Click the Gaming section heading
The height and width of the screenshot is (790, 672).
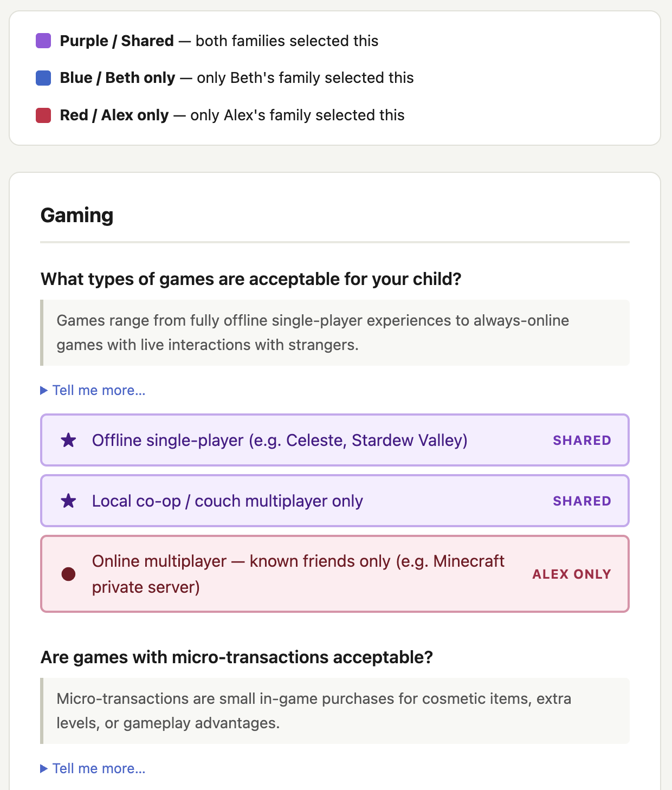pyautogui.click(x=77, y=215)
